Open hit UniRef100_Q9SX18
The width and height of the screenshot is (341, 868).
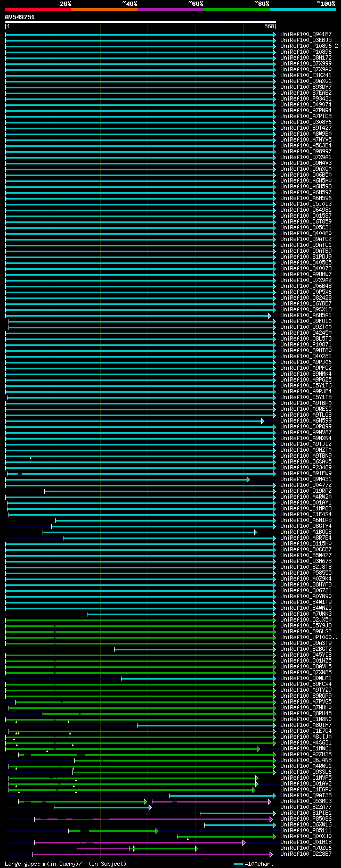pos(306,309)
